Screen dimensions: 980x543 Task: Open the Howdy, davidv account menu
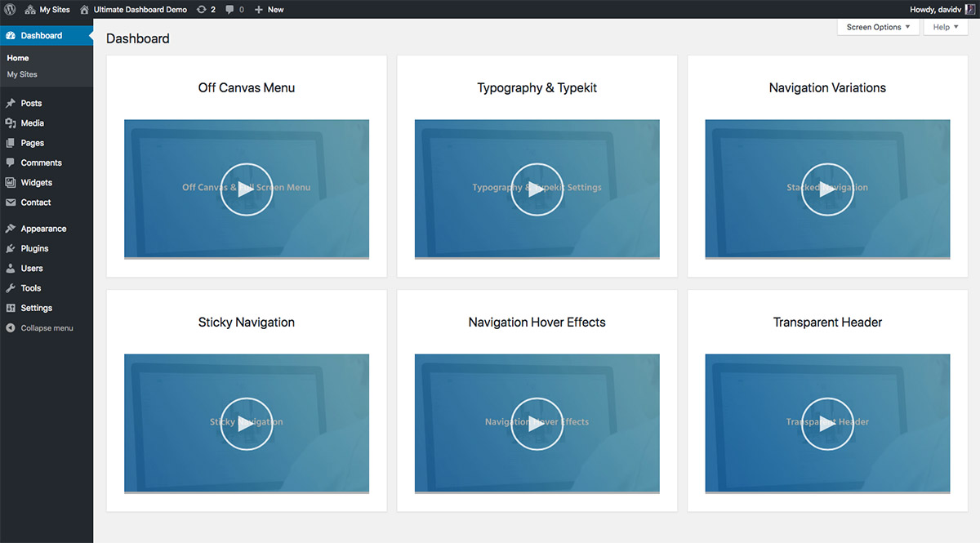942,9
